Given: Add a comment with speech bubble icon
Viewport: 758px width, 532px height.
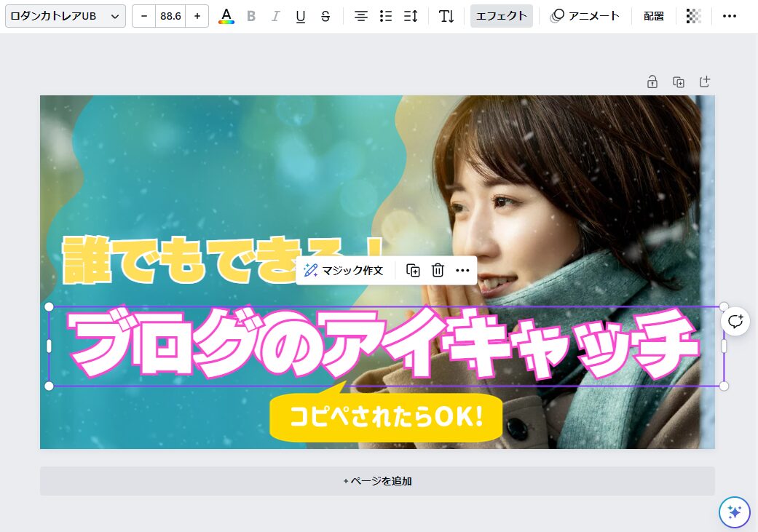Looking at the screenshot, I should 735,322.
